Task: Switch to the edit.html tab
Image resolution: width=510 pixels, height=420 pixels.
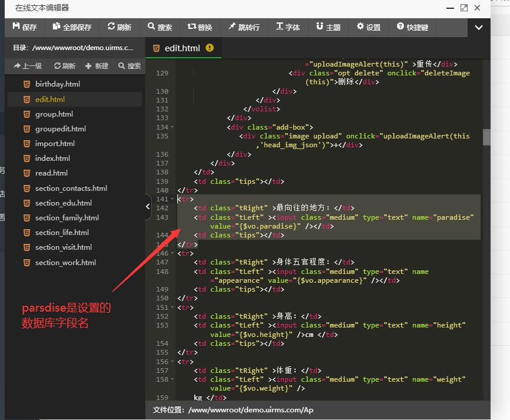Action: 183,48
